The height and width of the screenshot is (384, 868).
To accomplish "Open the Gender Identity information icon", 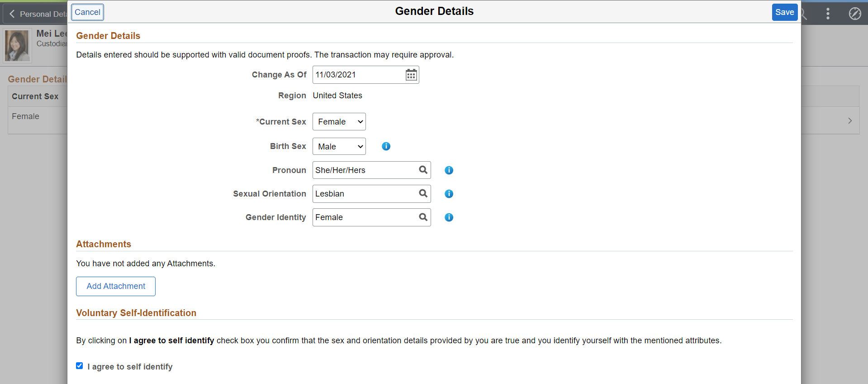I will coord(449,217).
